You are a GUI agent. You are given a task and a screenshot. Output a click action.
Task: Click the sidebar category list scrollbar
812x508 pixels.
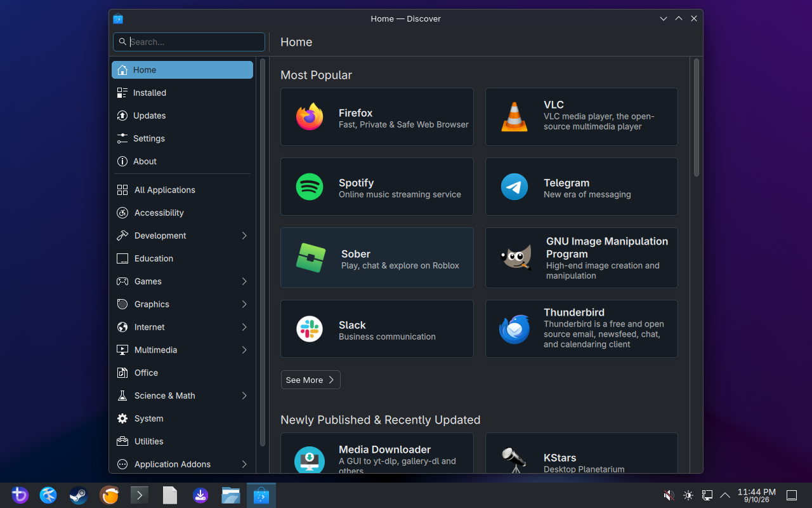pyautogui.click(x=263, y=252)
